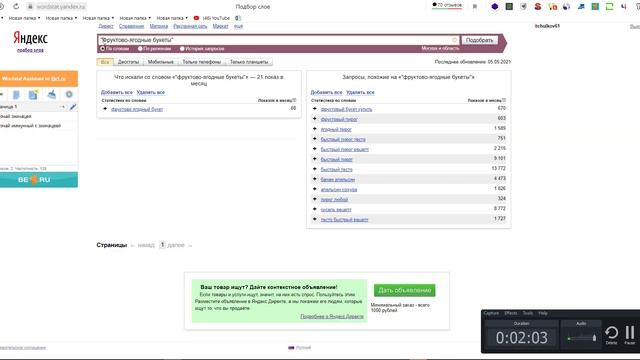The image size is (640, 360).
Task: Open the 'Русский' language selector at page bottom
Action: (300, 348)
